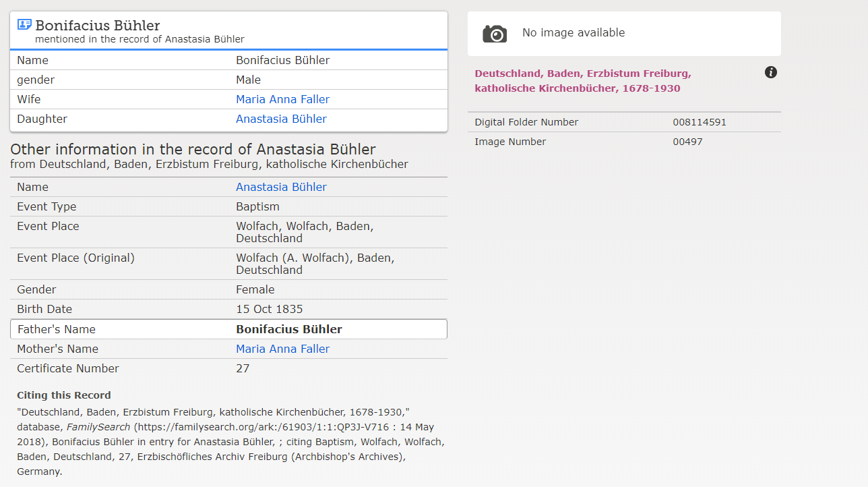
Task: Click the Digital Folder Number value 008114591
Action: (x=700, y=122)
